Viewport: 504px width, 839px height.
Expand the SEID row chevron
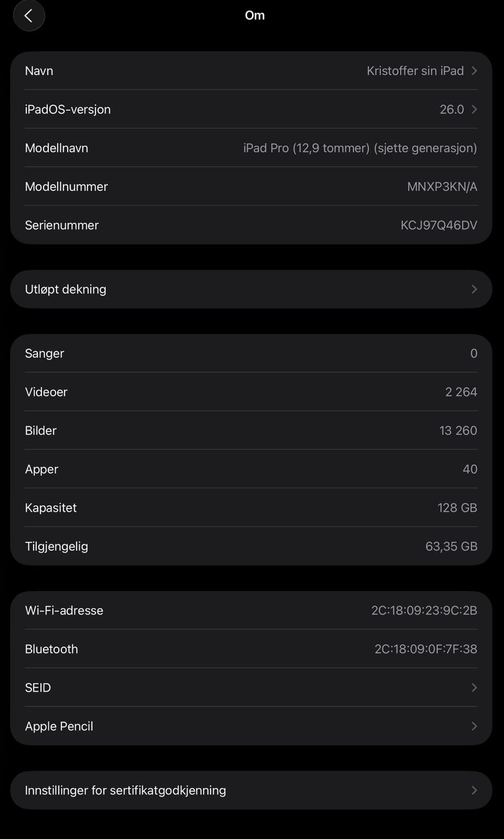click(474, 688)
